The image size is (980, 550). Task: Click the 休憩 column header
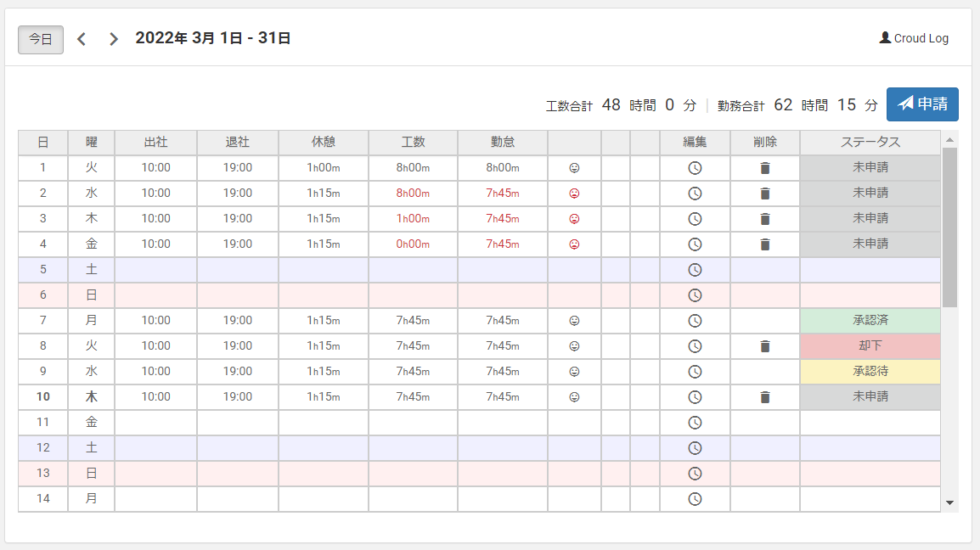[323, 143]
